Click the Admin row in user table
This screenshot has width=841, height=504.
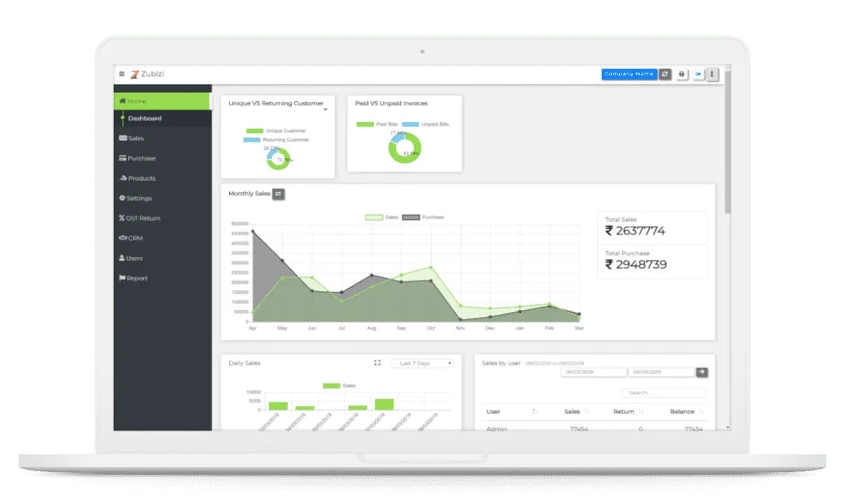coord(596,429)
